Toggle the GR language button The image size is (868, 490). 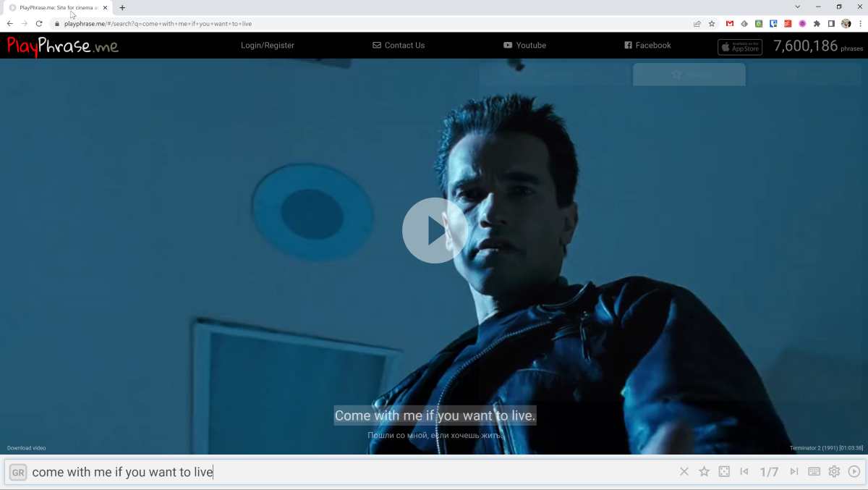[x=18, y=473]
